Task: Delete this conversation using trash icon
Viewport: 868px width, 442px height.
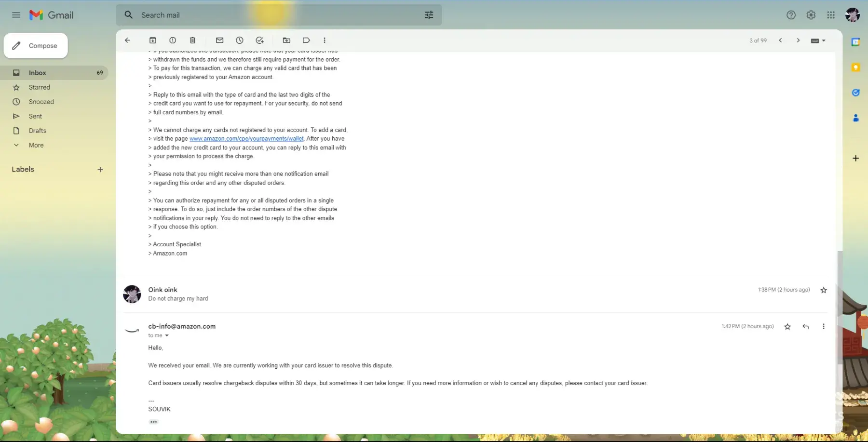Action: tap(192, 40)
